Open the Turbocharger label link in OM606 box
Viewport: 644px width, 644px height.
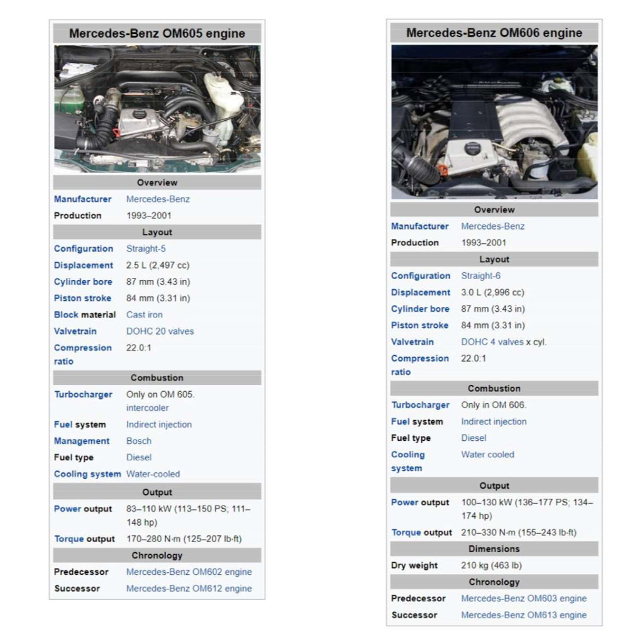pos(420,405)
